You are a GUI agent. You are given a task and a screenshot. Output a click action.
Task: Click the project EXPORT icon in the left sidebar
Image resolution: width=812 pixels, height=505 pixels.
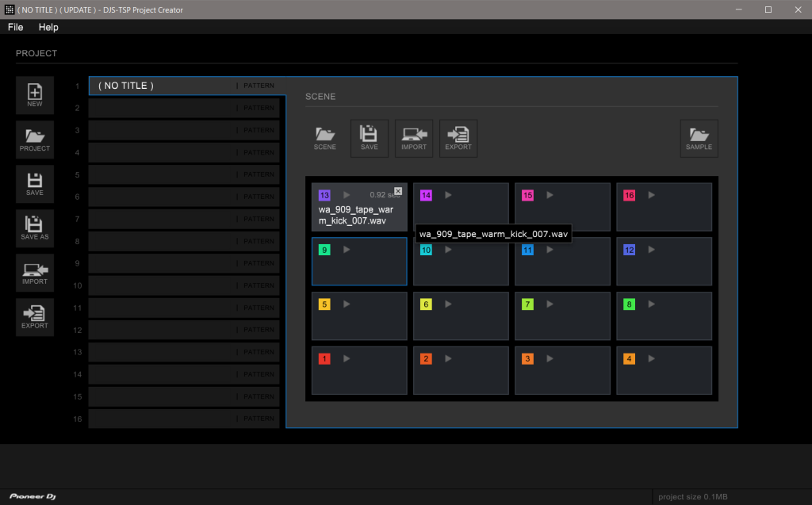tap(35, 317)
